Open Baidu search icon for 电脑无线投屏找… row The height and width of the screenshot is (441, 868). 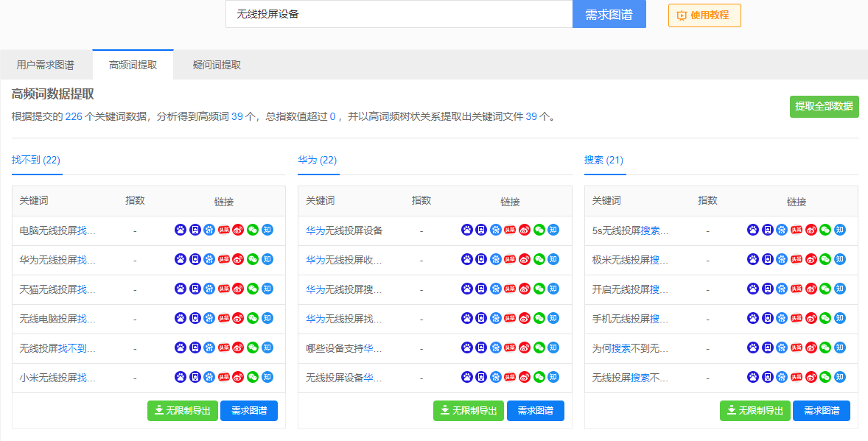181,230
